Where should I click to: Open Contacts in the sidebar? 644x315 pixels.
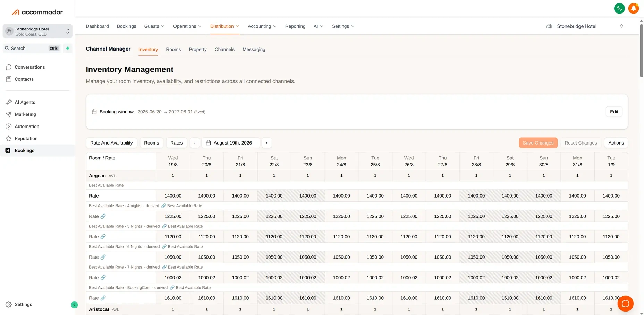click(x=24, y=79)
